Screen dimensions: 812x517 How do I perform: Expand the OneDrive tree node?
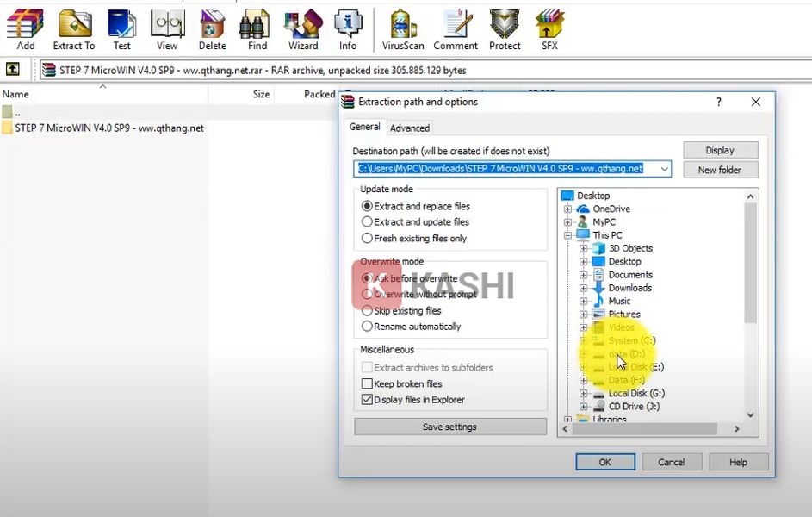[567, 209]
